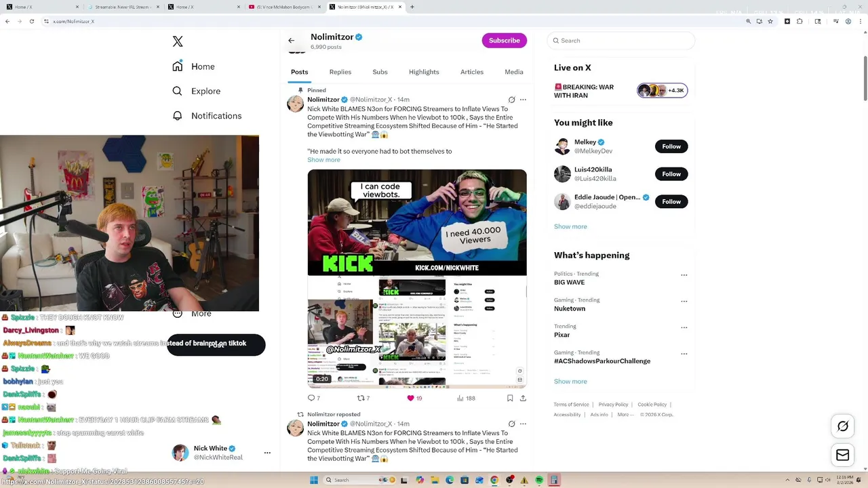Reload the page in browser
Viewport: 868px width, 488px height.
[32, 21]
